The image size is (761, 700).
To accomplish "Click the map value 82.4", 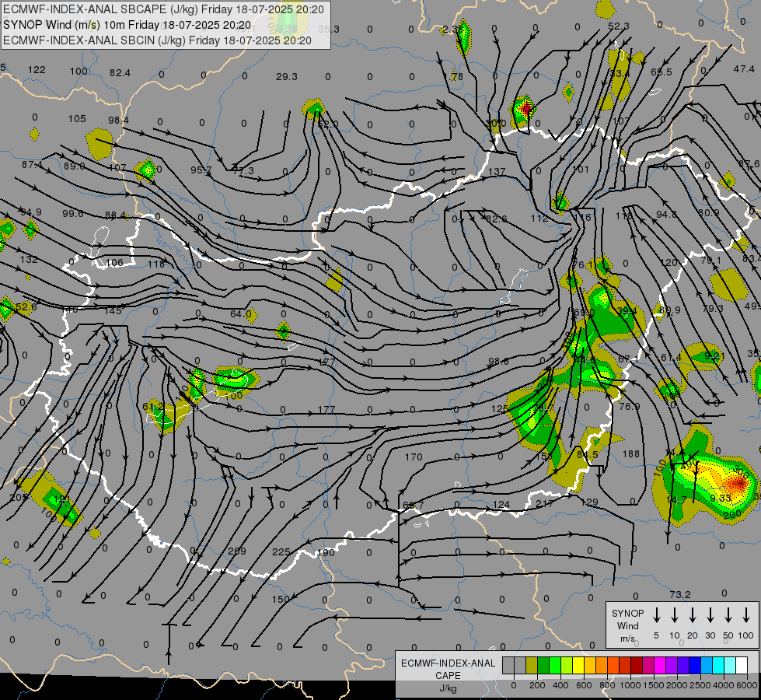I will 120,73.
